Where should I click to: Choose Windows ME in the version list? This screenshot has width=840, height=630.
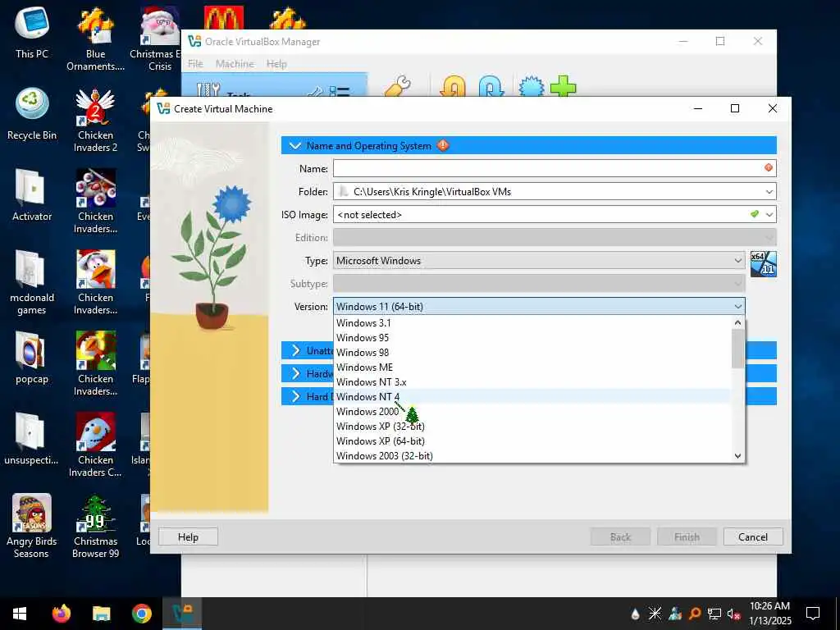532,367
